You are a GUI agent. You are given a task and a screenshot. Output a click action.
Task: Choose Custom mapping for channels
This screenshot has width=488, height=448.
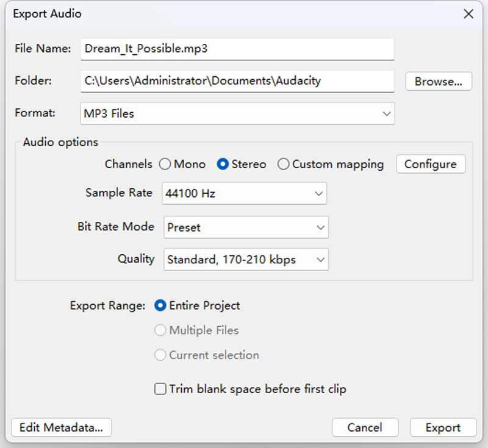tap(283, 164)
